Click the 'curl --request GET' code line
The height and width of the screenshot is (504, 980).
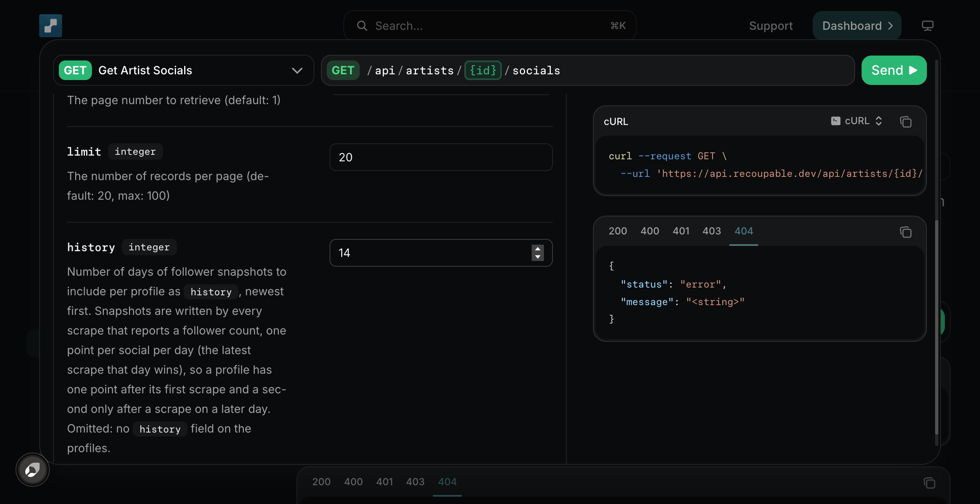click(x=668, y=156)
